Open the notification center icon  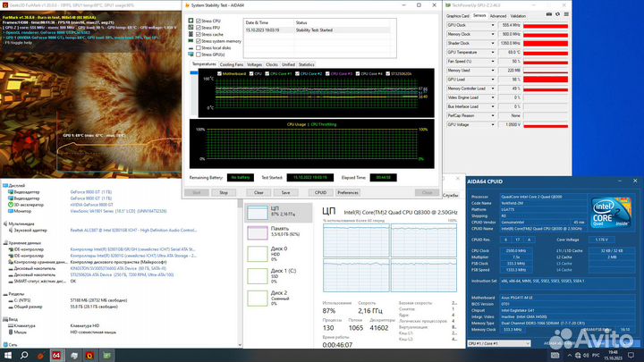point(631,356)
